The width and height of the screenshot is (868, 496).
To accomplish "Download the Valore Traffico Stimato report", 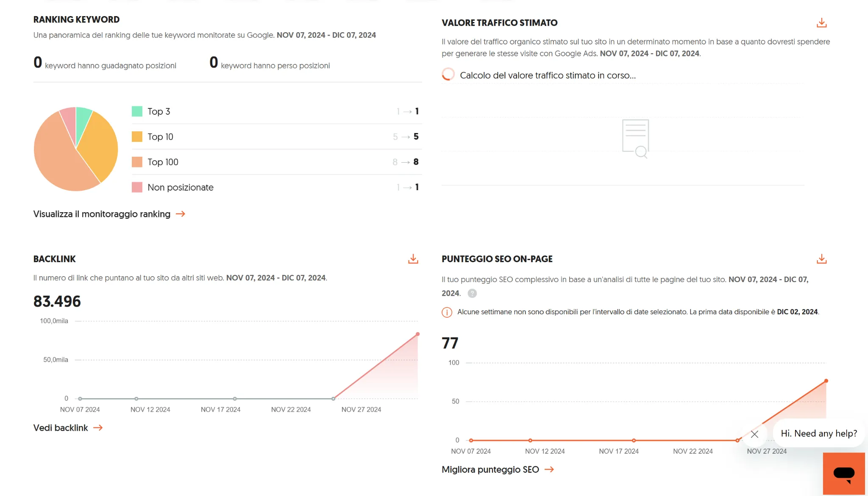I will [x=822, y=23].
